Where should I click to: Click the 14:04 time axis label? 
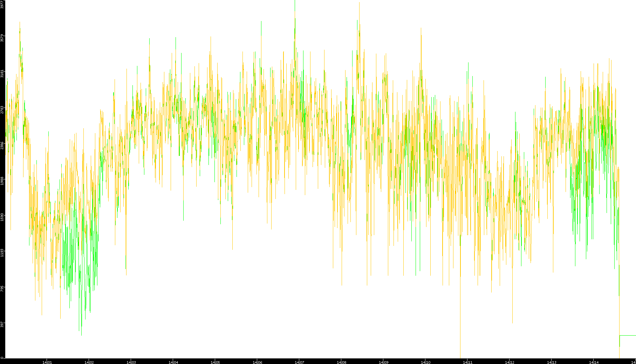173,362
